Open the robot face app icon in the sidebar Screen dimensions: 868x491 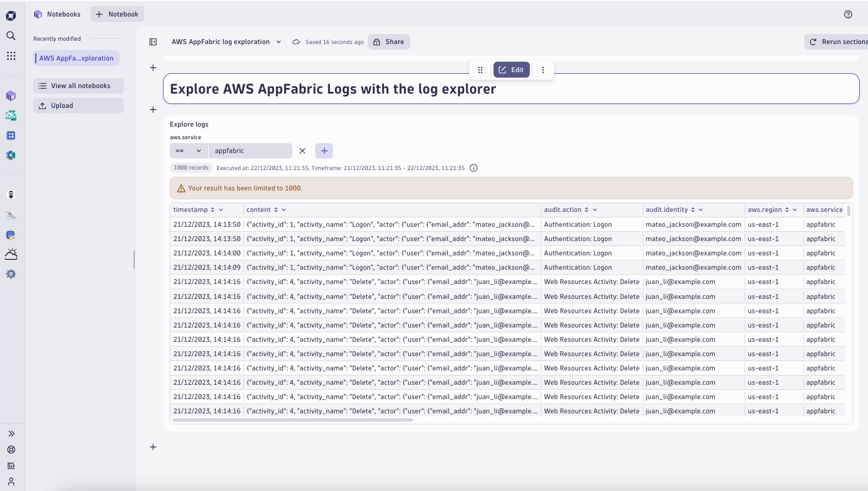click(11, 195)
